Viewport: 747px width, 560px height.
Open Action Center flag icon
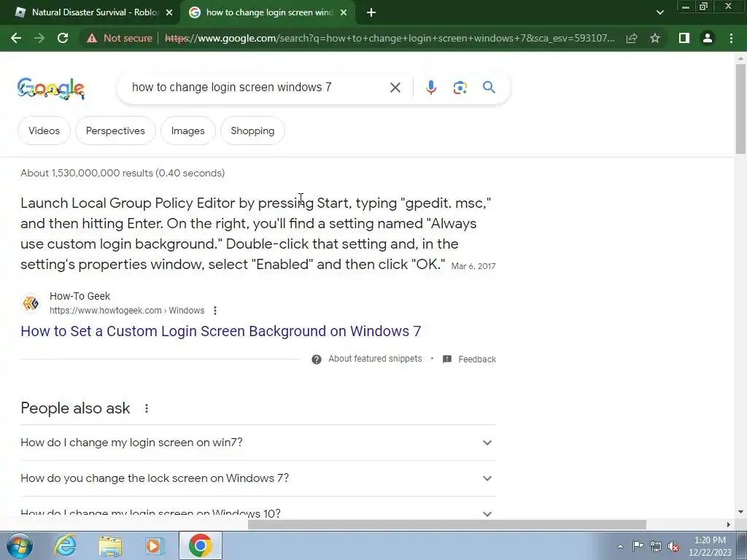(638, 546)
